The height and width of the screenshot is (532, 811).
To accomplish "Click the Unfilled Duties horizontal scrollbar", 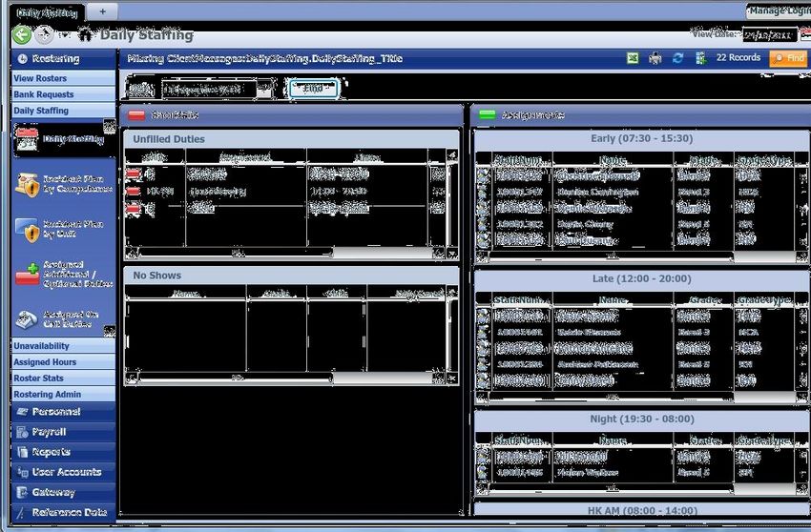I will click(x=284, y=253).
